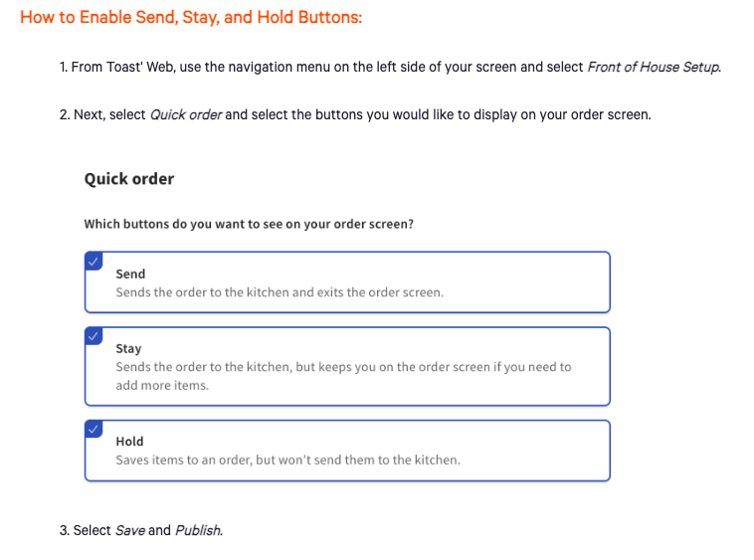Disable the Hold checkbox
The image size is (754, 560).
click(94, 429)
